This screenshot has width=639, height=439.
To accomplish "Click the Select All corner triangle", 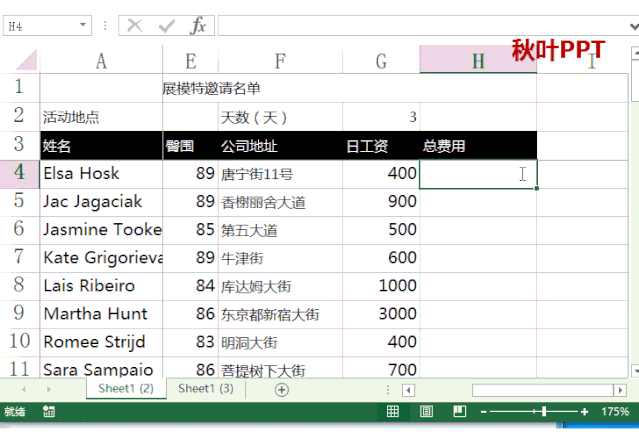I will pyautogui.click(x=26, y=59).
